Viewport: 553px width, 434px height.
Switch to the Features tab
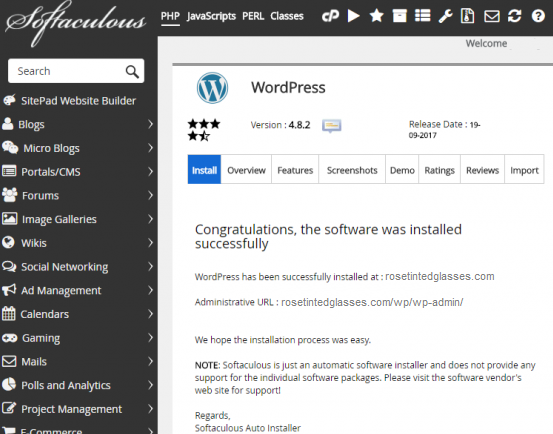[x=295, y=170]
